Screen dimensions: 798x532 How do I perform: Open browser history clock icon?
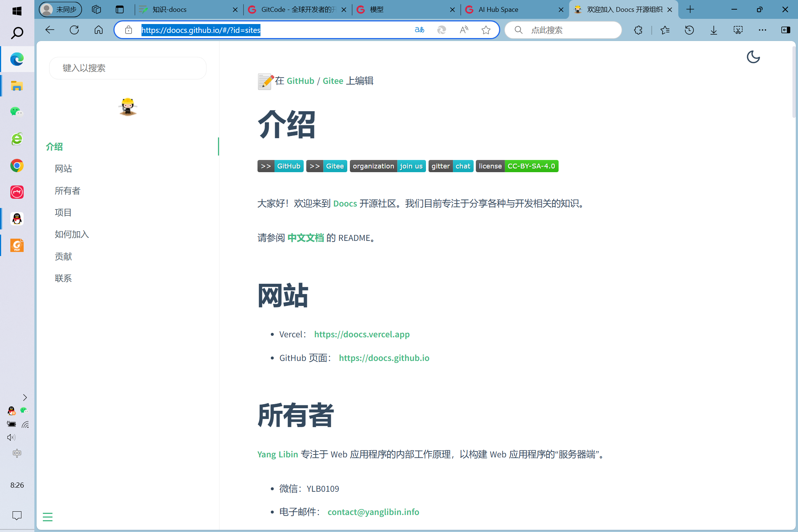[689, 30]
